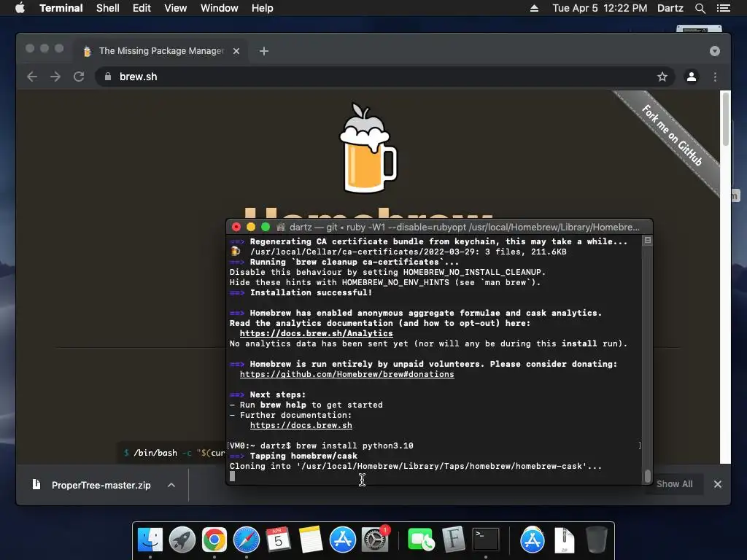747x560 pixels.
Task: Open FaceTime from the Dock
Action: point(421,540)
